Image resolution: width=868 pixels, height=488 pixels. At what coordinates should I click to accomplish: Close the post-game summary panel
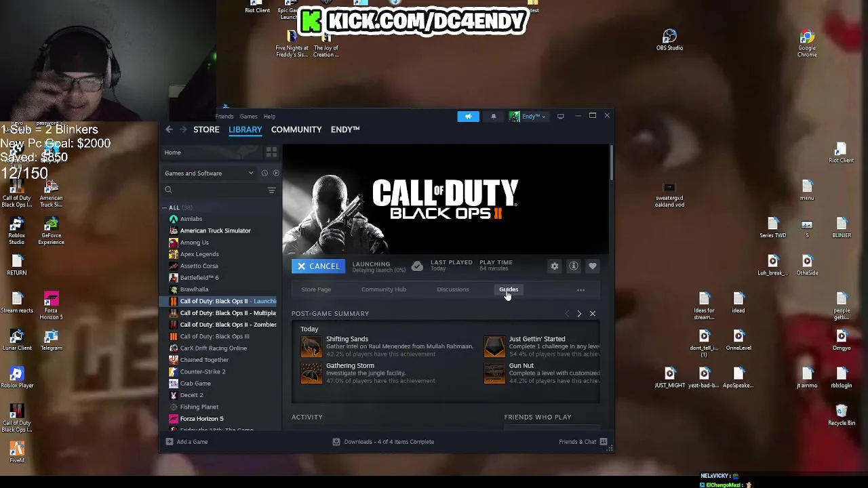pos(593,314)
